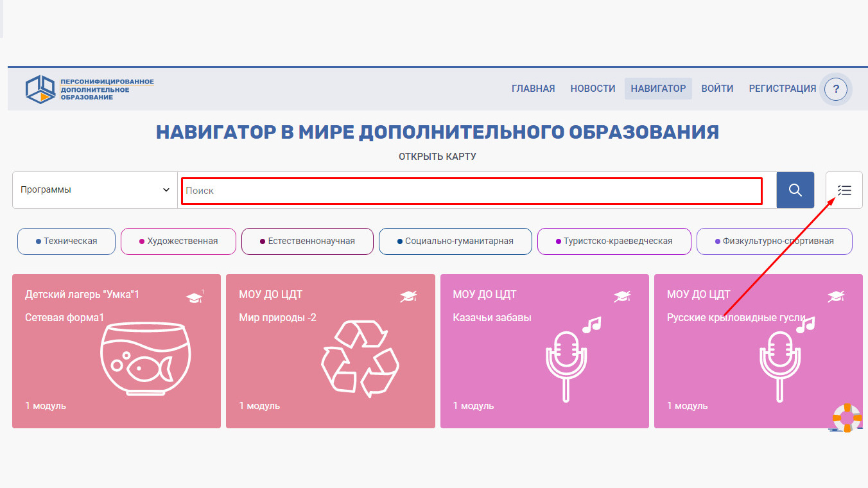Open the question mark help button
The height and width of the screenshot is (488, 868).
tap(835, 89)
